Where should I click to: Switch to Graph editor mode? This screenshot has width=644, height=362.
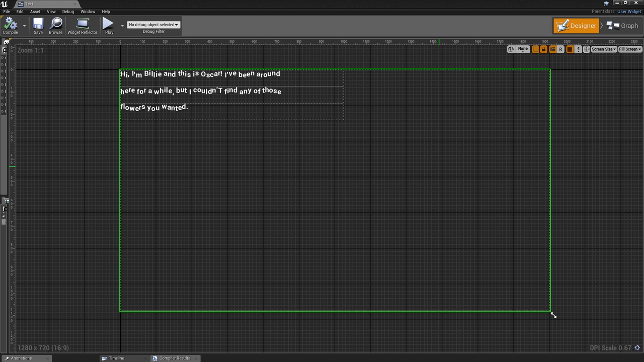(623, 26)
